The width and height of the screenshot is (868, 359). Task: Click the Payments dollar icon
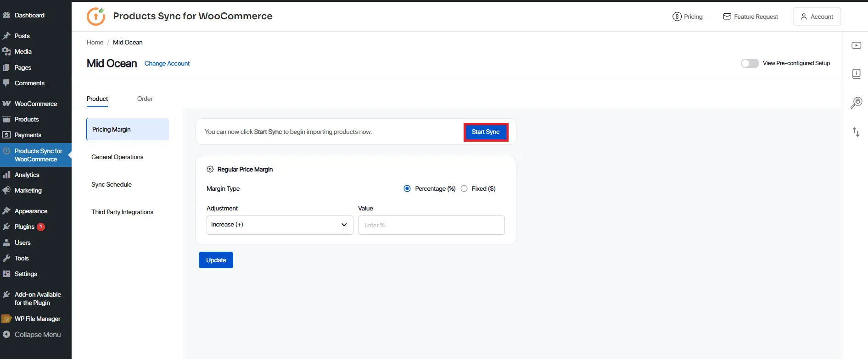point(6,135)
